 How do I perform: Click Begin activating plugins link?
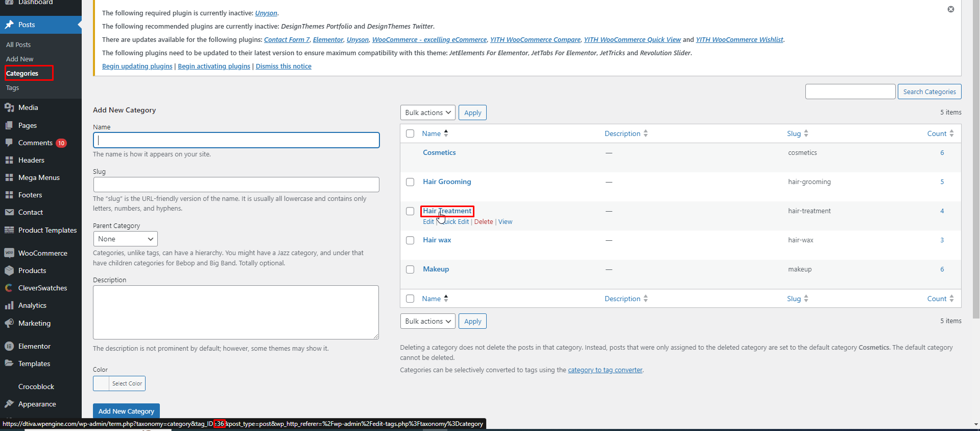(x=214, y=66)
